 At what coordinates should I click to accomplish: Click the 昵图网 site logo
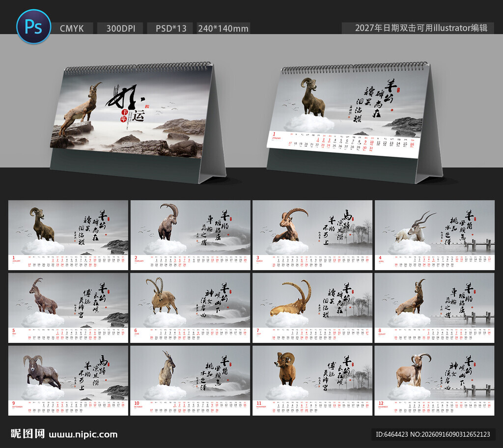[28, 434]
